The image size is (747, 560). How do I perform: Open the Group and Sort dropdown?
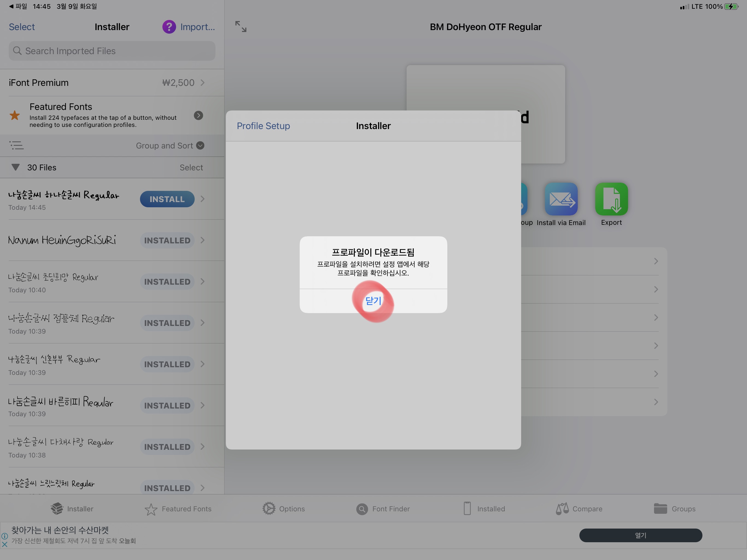coord(170,145)
